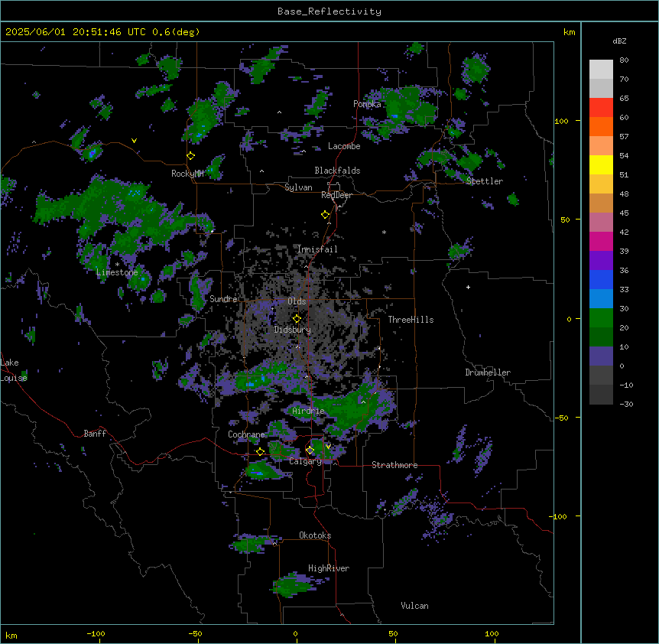Viewport: 659px width, 644px height.
Task: Click the Didsbury town label
Action: tap(293, 330)
